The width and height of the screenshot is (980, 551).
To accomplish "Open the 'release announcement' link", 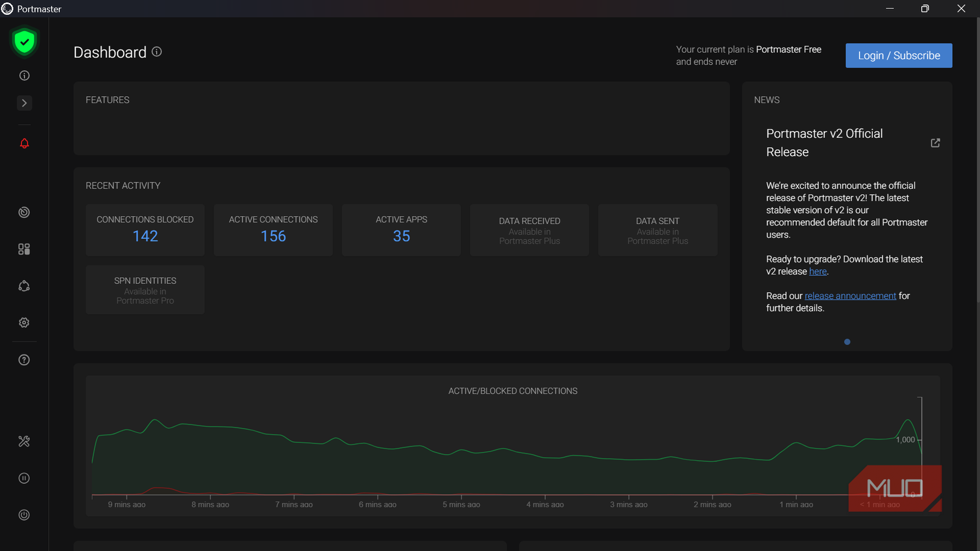I will click(x=850, y=296).
